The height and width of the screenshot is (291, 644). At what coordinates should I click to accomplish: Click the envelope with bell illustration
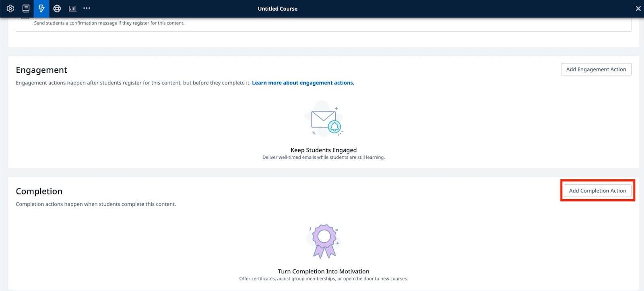click(x=324, y=119)
